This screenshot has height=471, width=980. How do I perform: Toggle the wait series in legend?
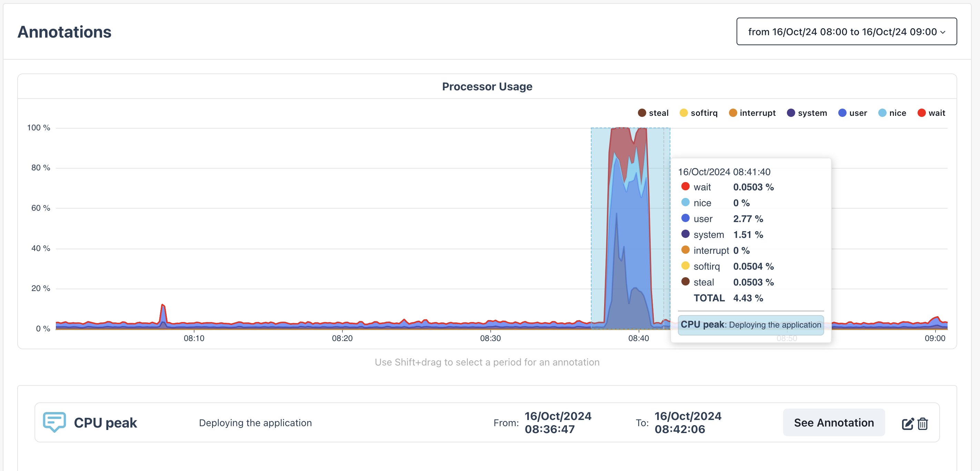pos(931,113)
